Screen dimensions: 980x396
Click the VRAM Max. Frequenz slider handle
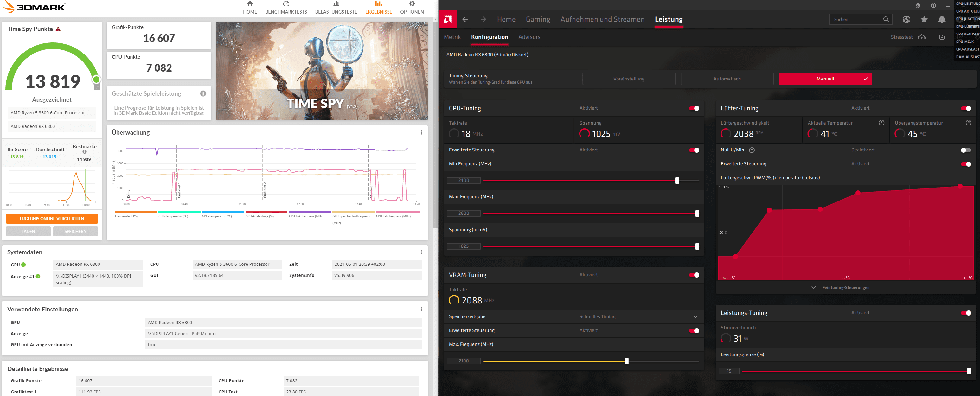pyautogui.click(x=626, y=361)
